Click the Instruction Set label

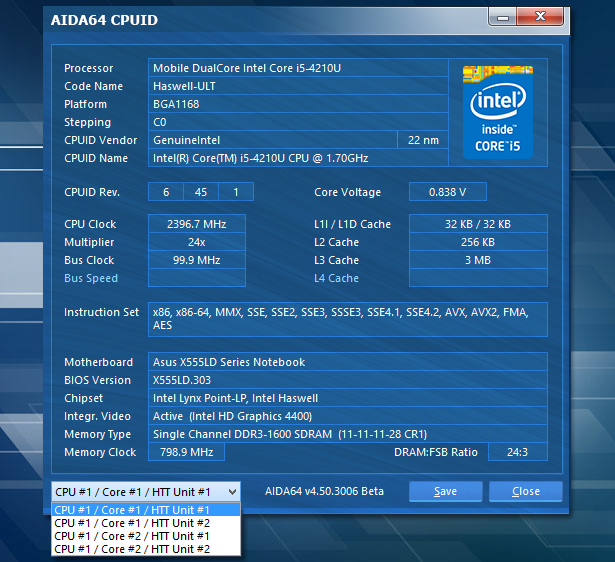(102, 312)
